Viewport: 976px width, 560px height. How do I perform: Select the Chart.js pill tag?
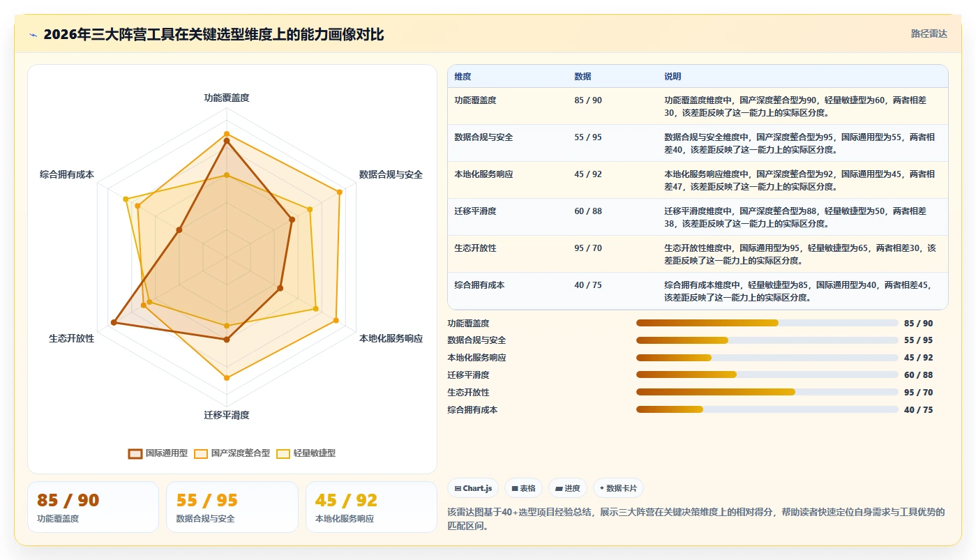click(473, 488)
